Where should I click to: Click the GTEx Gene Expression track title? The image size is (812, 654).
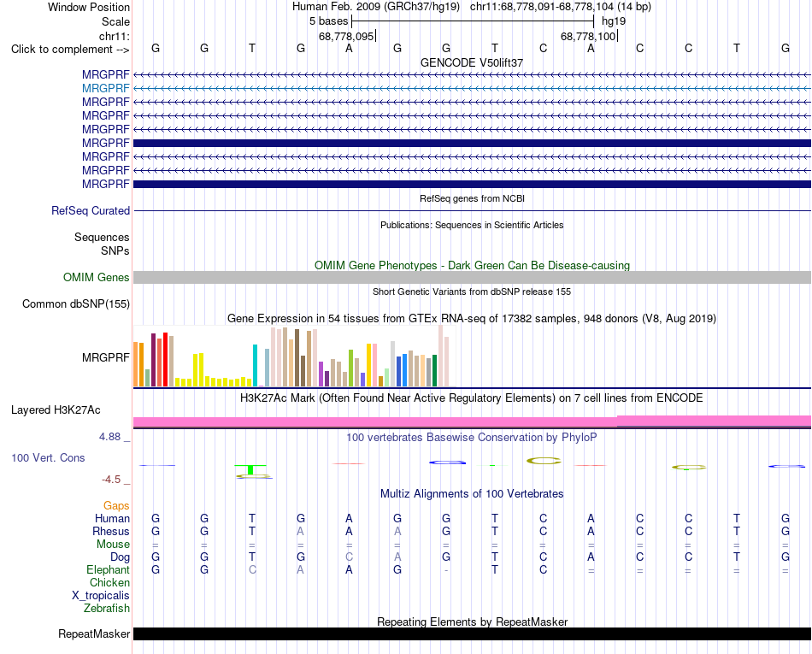pyautogui.click(x=472, y=319)
